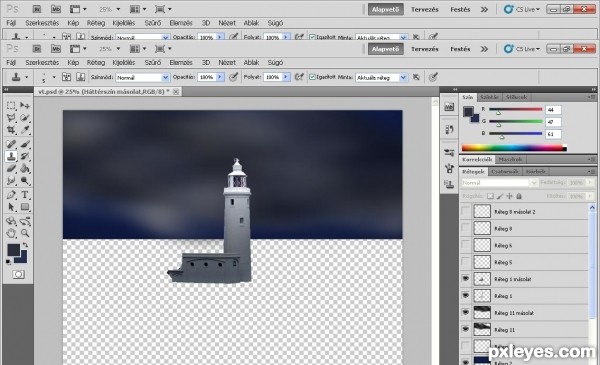Show the Réteg 8 másolat 2 layer

[x=465, y=211]
